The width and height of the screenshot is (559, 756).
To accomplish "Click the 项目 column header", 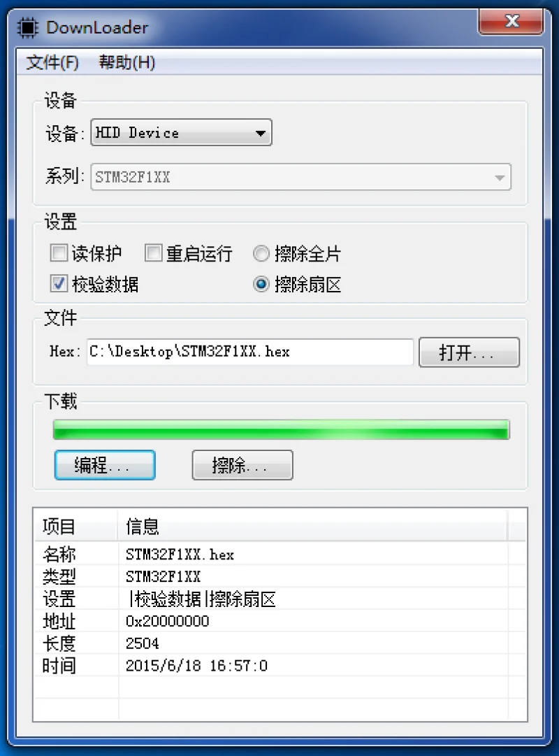I will pos(76,526).
